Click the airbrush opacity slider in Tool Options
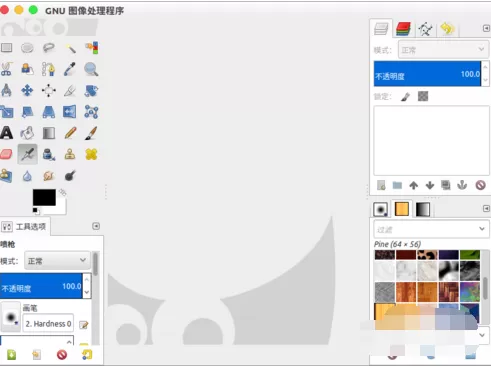 [x=41, y=286]
